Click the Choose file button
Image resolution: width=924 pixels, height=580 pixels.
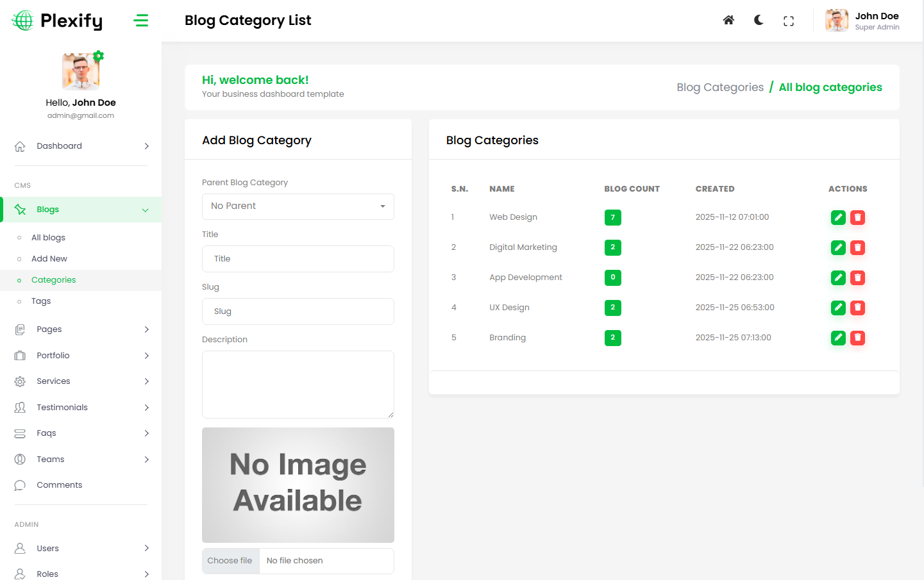point(230,561)
